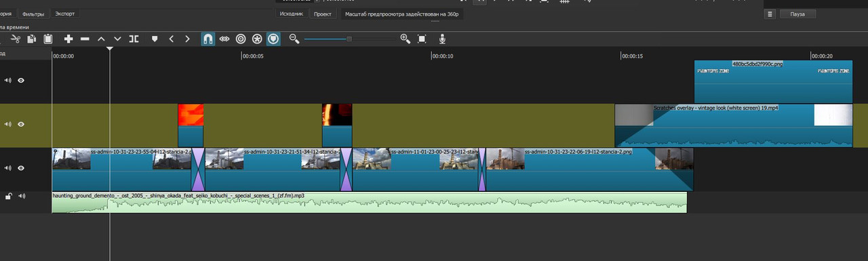868x261 pixels.
Task: Click the minus Ripple Delete icon
Action: 85,39
